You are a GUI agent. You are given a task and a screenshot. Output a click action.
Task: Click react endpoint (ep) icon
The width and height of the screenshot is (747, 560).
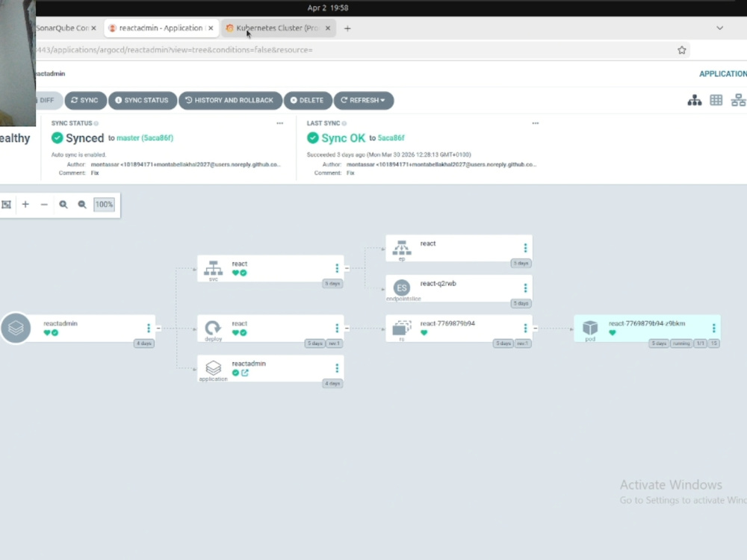pos(402,248)
